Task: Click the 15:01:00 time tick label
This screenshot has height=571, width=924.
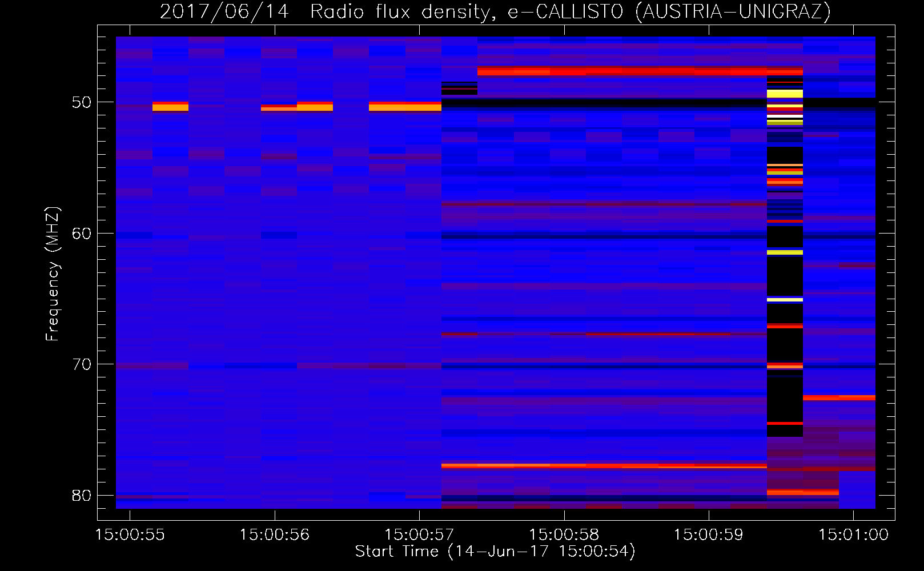Action: [x=854, y=534]
